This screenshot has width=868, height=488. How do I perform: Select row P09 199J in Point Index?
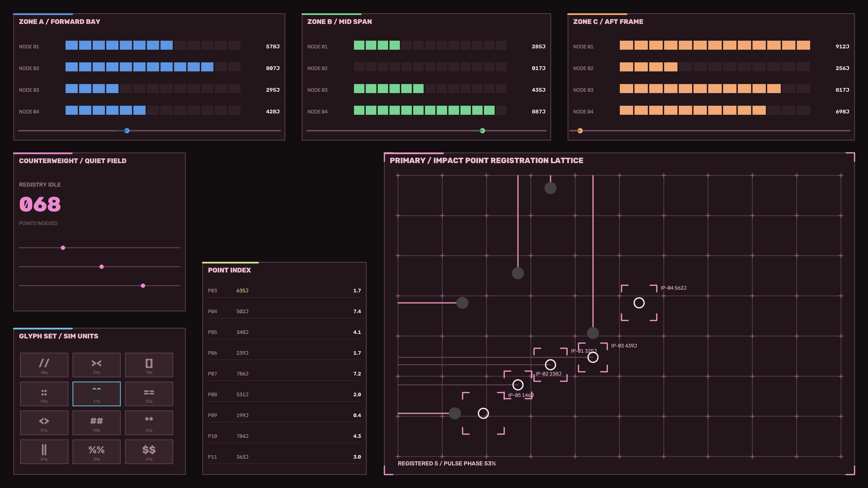(x=284, y=416)
